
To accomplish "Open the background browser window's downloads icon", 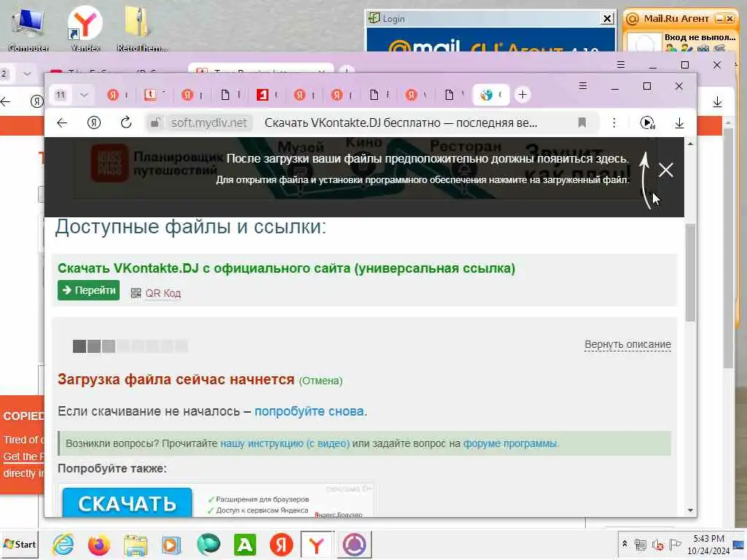I will coord(718,102).
